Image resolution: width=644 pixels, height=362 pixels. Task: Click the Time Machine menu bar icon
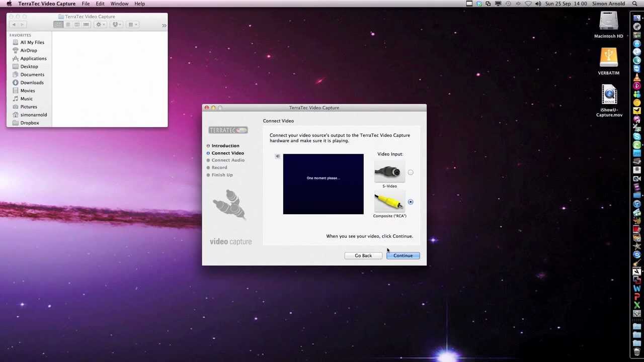click(x=508, y=4)
